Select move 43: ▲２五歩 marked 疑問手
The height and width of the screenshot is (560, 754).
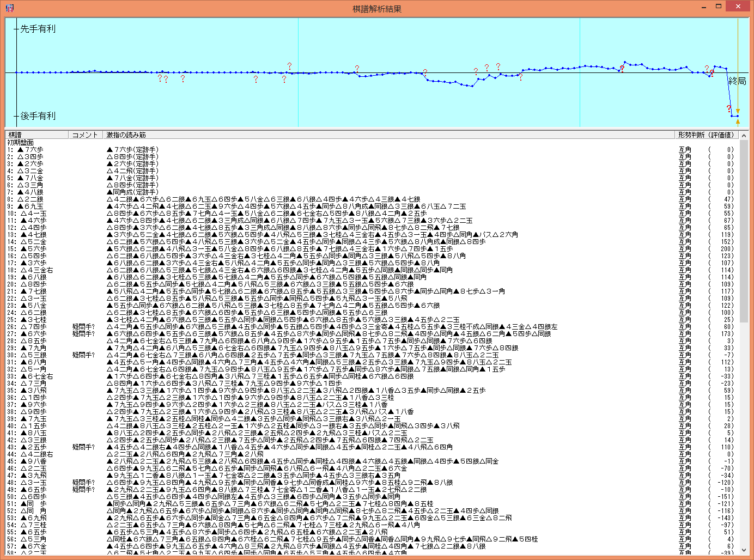click(34, 447)
